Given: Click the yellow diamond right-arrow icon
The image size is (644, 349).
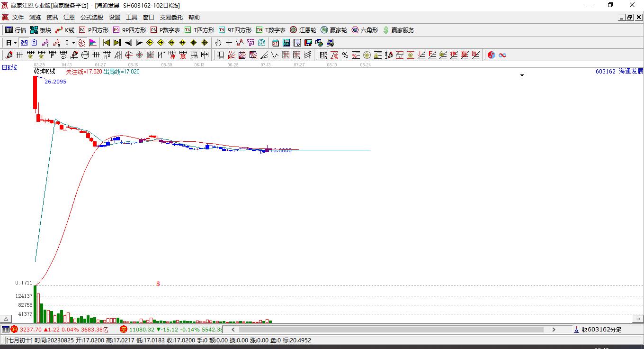Looking at the screenshot, I should click(161, 43).
